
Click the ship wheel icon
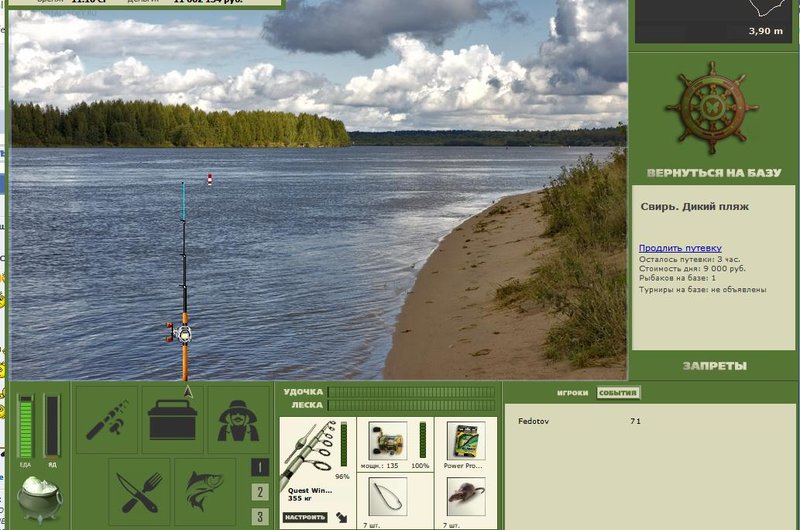[x=712, y=108]
